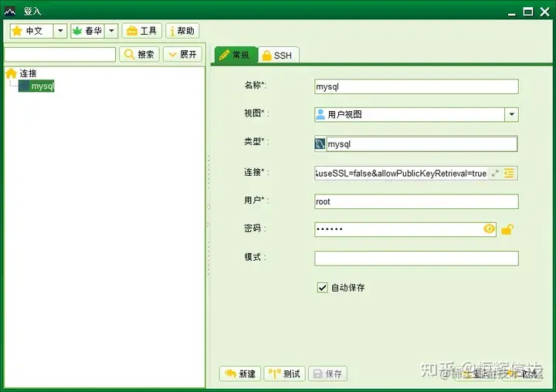Click the connection search text box
Screen dimensions: 556x392
(x=60, y=55)
